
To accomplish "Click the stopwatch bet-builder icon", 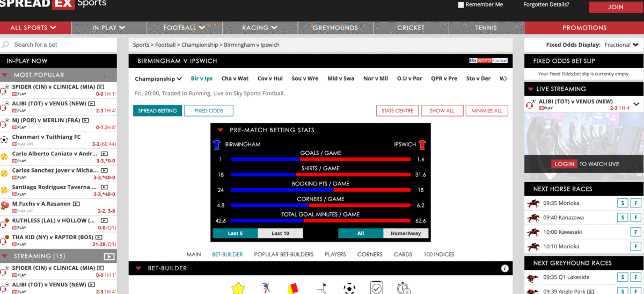I will (404, 288).
